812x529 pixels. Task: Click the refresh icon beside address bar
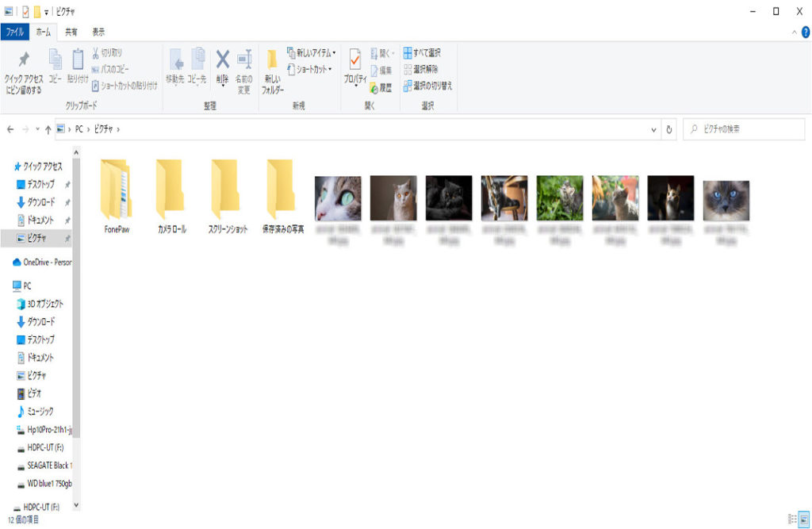coord(670,129)
